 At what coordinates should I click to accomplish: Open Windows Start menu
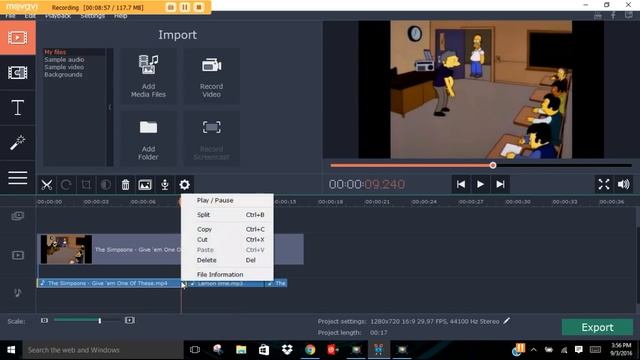11,350
